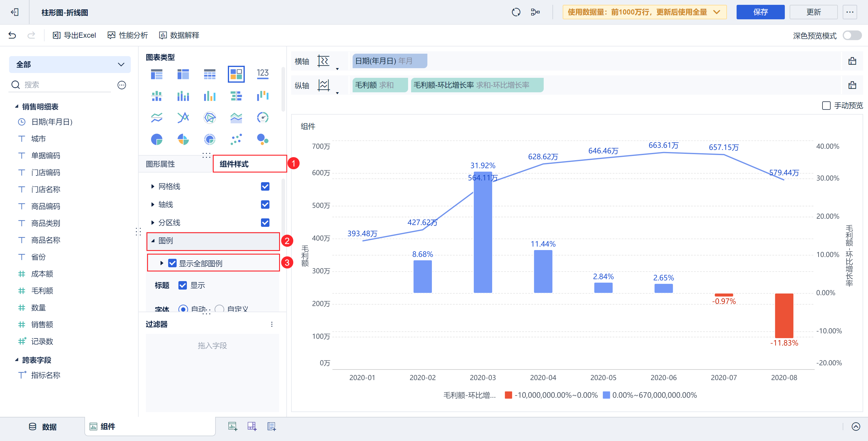Open the 全部 dropdown selector
The height and width of the screenshot is (441, 868).
click(70, 65)
